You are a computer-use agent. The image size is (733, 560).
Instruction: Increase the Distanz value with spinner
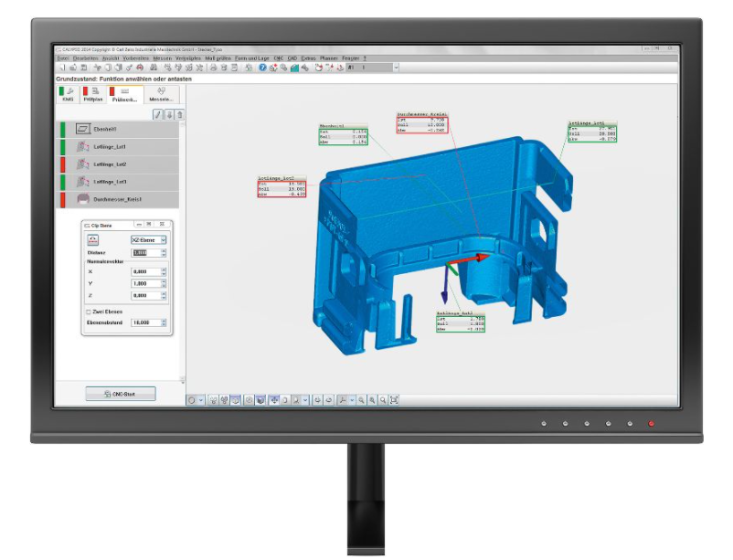(164, 251)
